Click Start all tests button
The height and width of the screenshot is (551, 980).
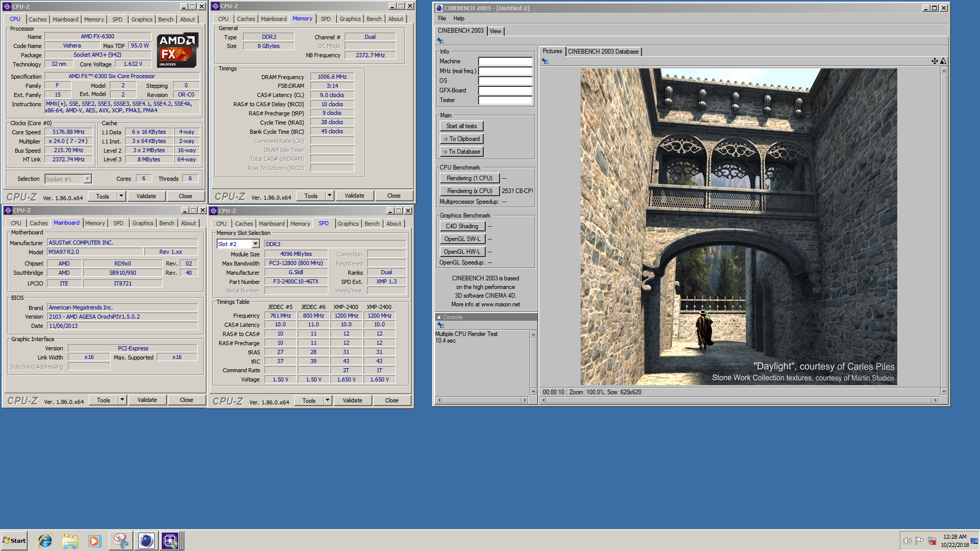point(461,126)
